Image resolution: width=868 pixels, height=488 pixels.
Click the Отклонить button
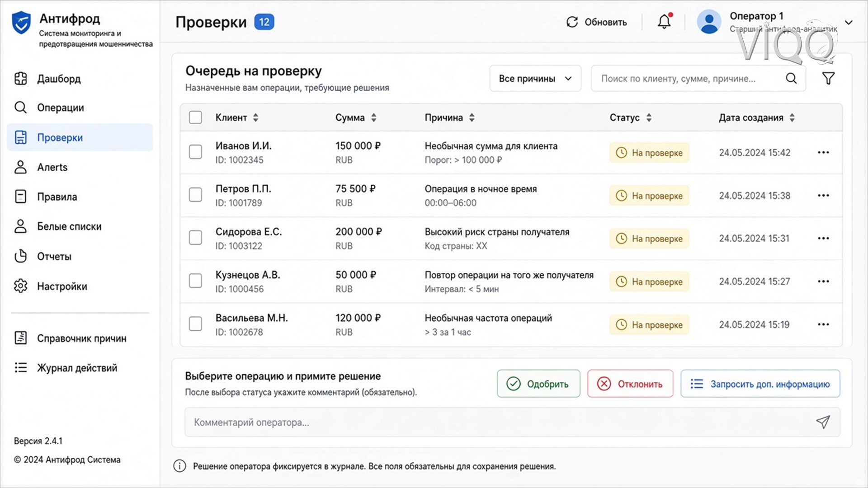[630, 384]
